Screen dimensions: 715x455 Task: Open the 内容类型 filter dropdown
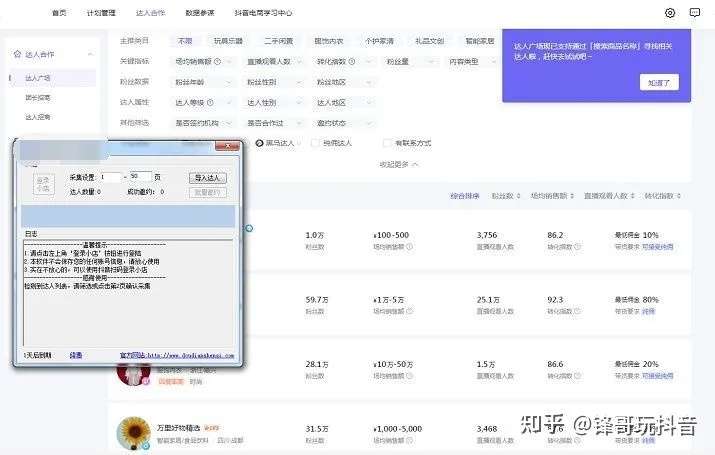[x=472, y=61]
